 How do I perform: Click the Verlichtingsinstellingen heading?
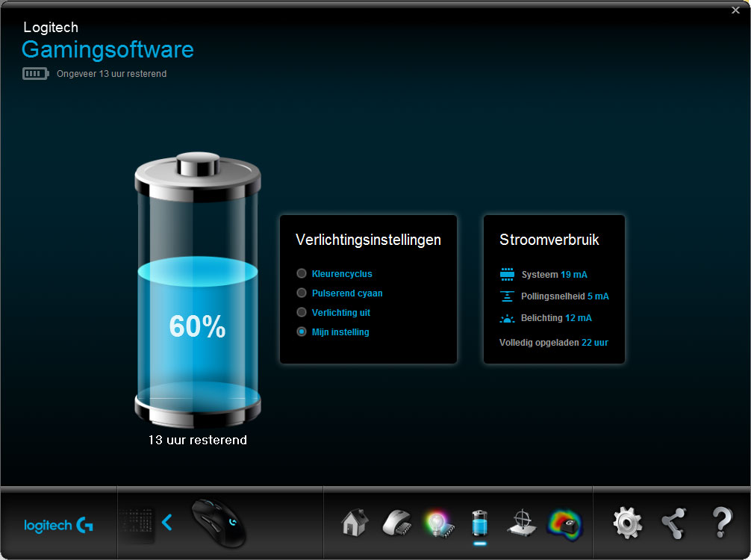[368, 240]
